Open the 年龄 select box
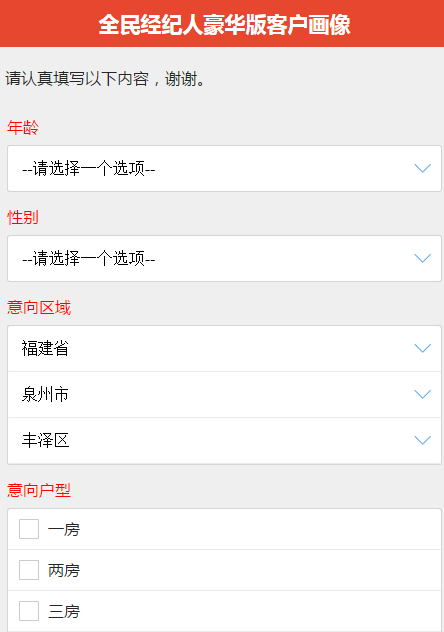The width and height of the screenshot is (444, 632). pos(224,168)
